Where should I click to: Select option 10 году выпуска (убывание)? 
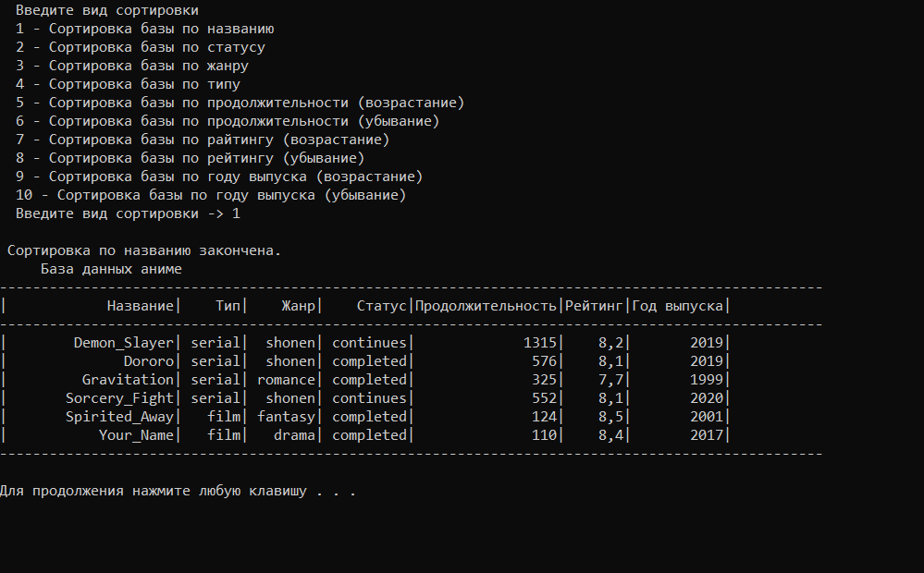click(x=211, y=195)
